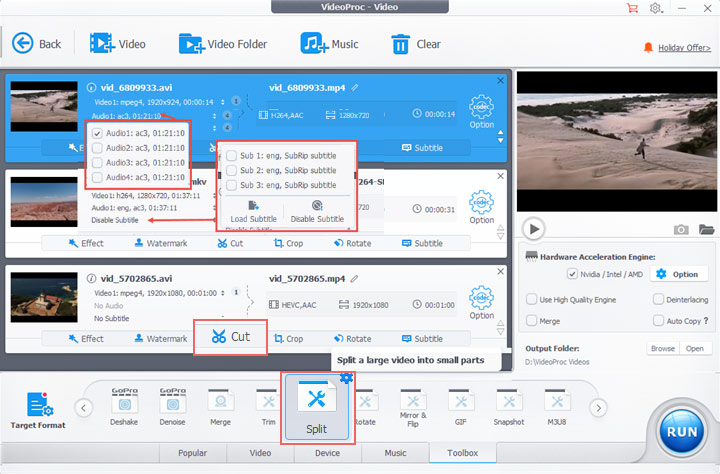Remove vid_5702865.avi from list

coord(501,271)
